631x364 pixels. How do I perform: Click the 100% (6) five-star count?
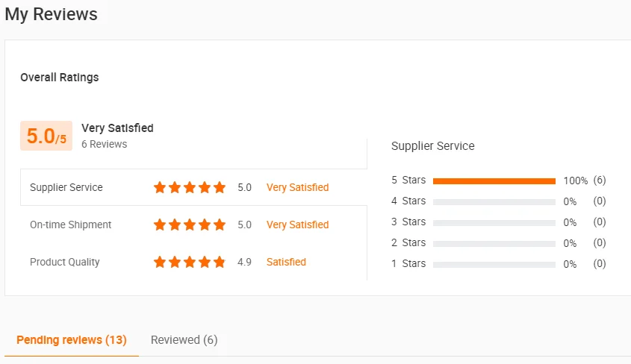[585, 181]
